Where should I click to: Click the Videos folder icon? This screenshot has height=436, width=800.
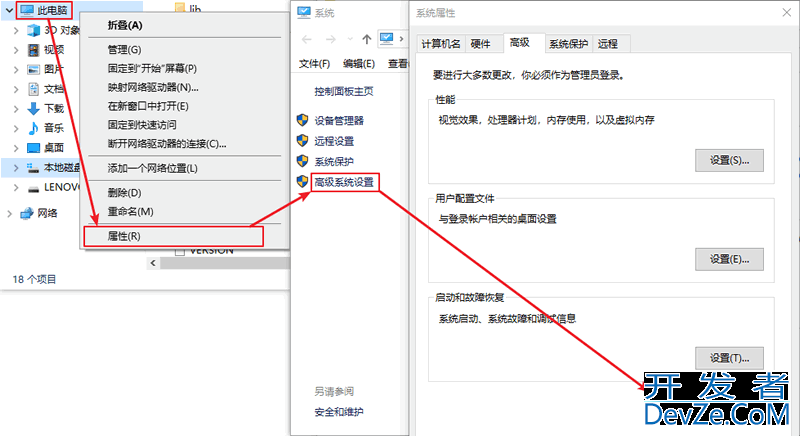click(x=34, y=49)
